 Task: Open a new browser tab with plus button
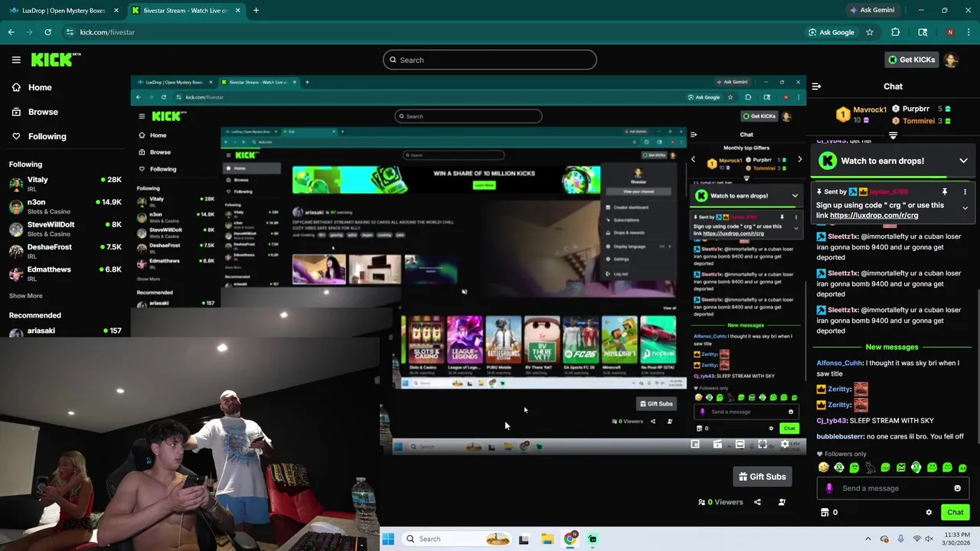(x=256, y=11)
